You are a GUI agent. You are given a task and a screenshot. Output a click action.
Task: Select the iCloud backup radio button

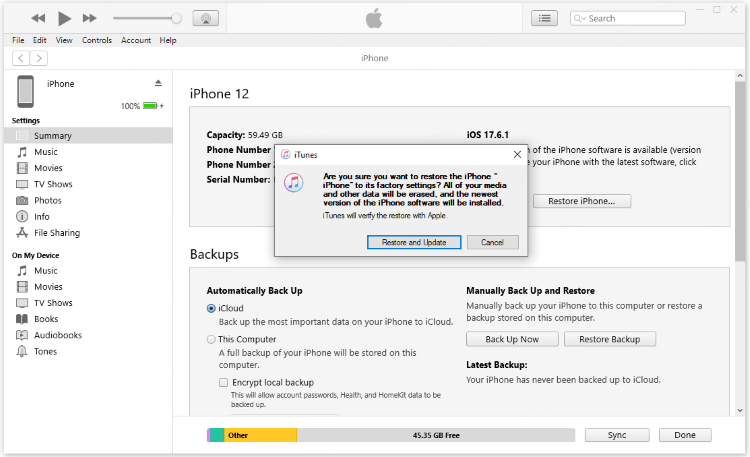(211, 309)
